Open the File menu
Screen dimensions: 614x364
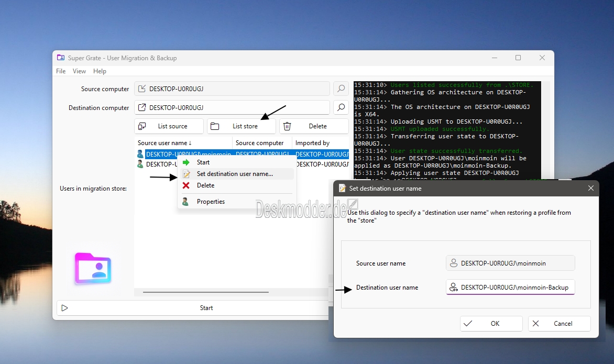[61, 71]
